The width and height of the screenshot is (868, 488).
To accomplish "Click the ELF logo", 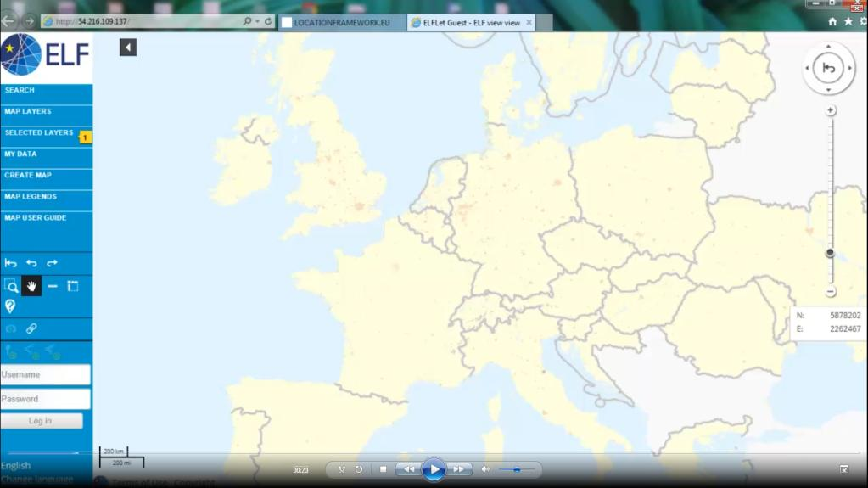I will click(45, 54).
